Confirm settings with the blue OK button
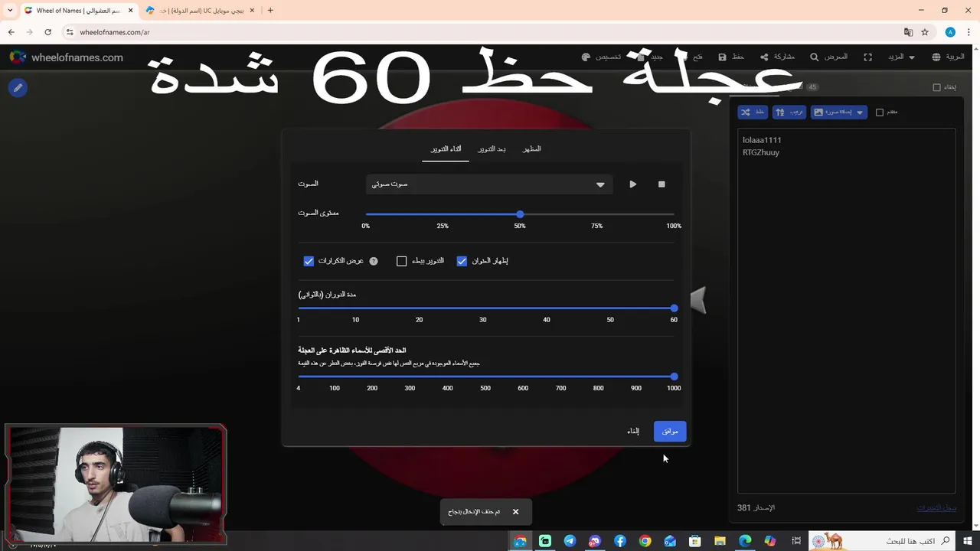980x551 pixels. (x=670, y=432)
